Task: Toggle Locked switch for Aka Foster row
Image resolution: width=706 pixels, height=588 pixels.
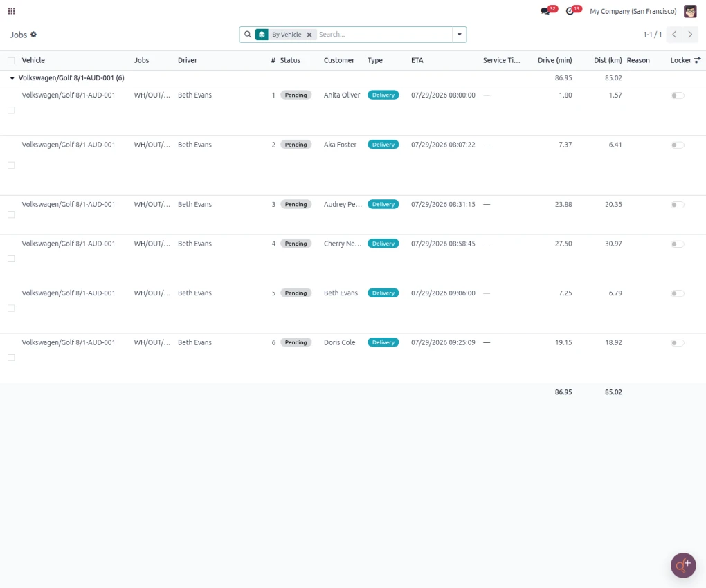Action: 677,145
